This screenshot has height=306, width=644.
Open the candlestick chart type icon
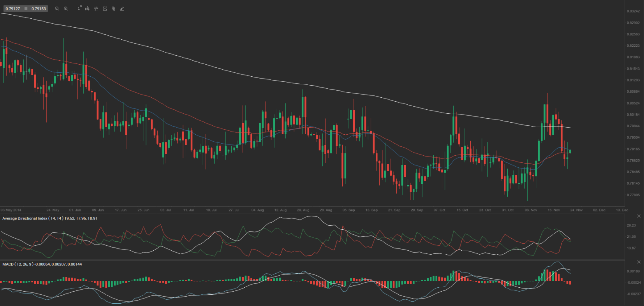tap(87, 9)
